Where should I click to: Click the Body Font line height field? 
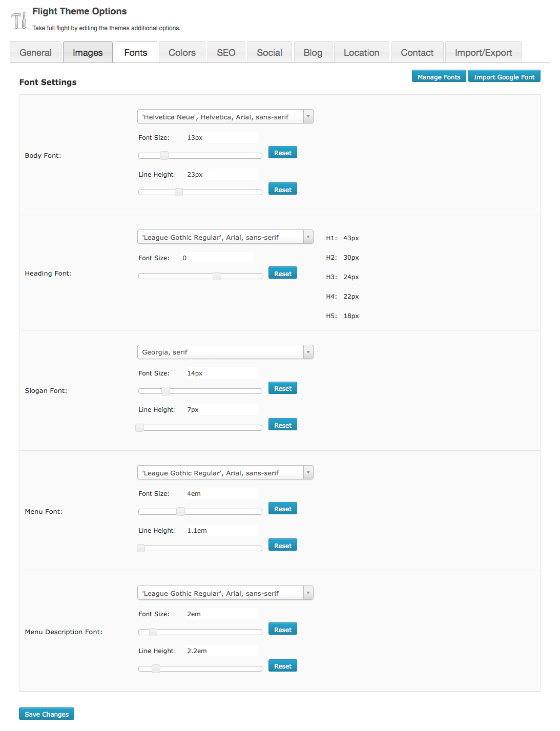[x=221, y=175]
